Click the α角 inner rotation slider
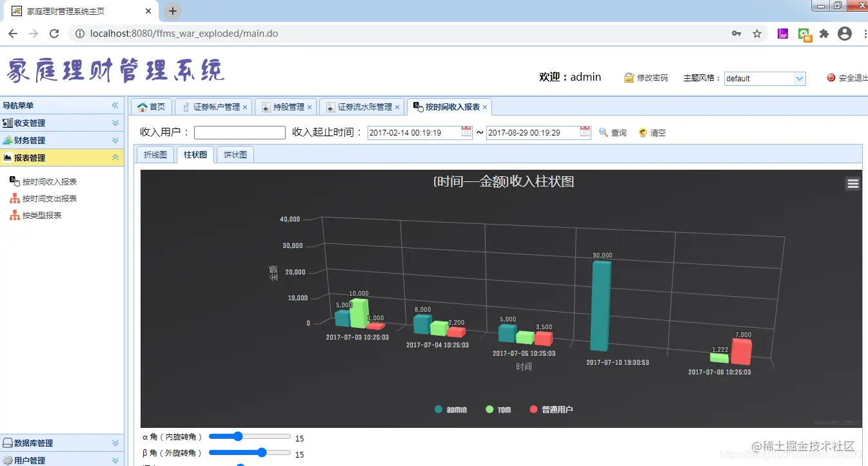Viewport: 868px width, 466px height. (x=250, y=436)
